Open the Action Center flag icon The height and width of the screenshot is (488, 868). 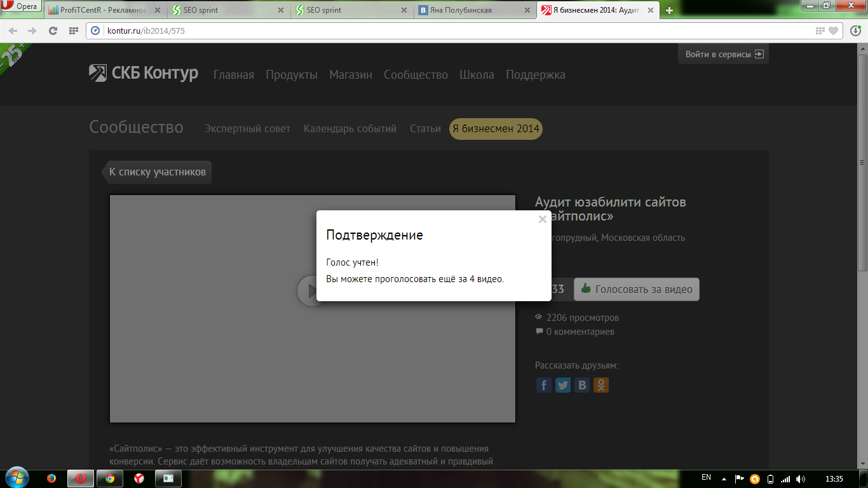(740, 478)
